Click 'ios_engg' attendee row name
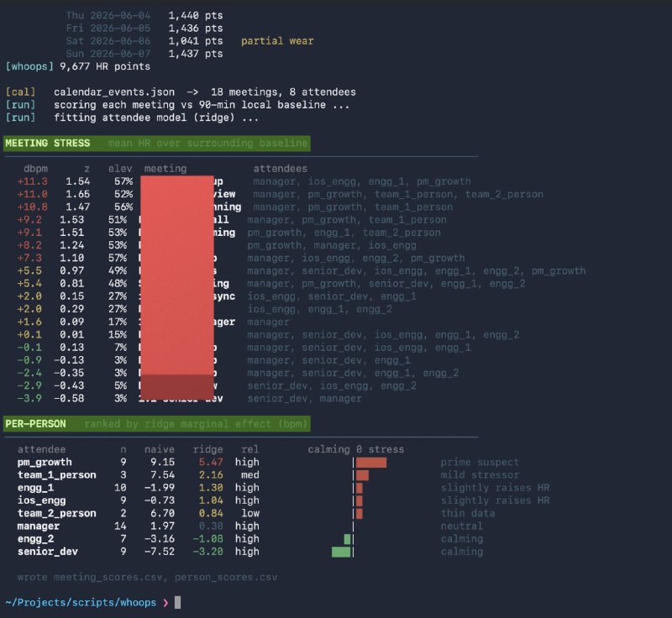The width and height of the screenshot is (672, 618). 41,500
